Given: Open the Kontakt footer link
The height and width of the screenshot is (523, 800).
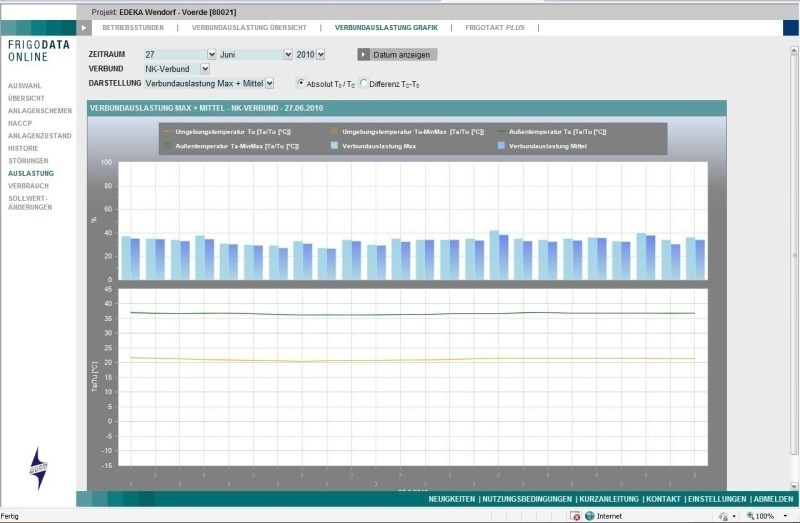Looking at the screenshot, I should pyautogui.click(x=663, y=499).
